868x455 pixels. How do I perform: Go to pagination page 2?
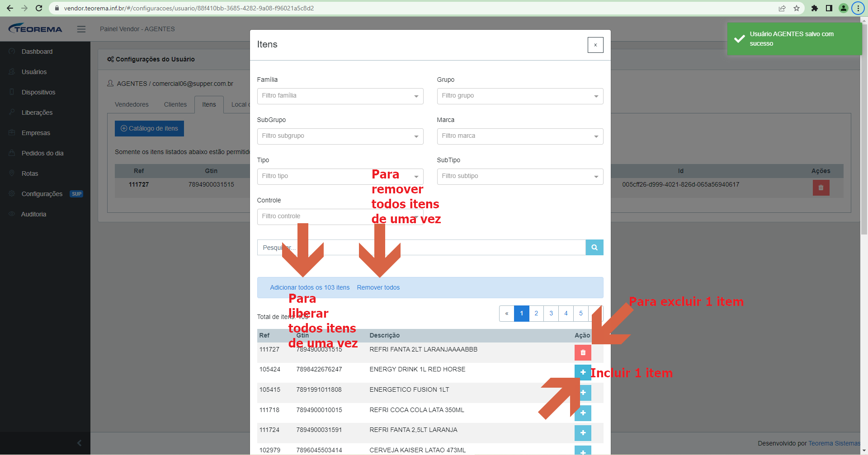click(536, 313)
